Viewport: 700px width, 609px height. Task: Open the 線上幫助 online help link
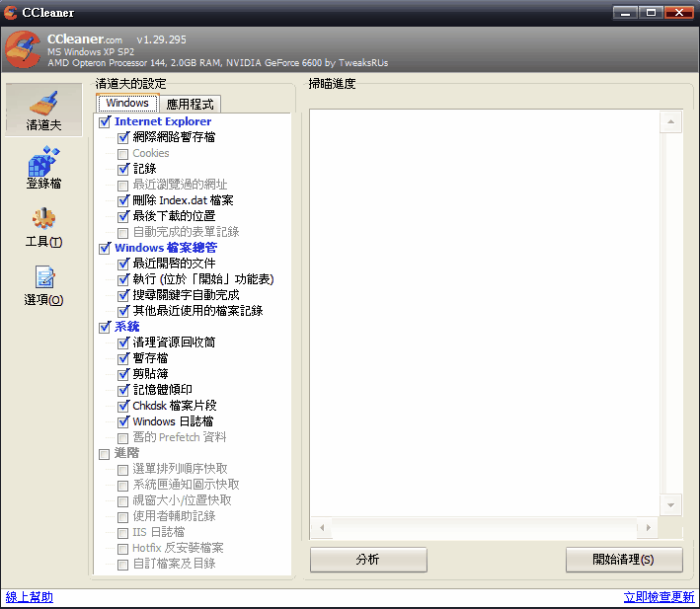[30, 597]
